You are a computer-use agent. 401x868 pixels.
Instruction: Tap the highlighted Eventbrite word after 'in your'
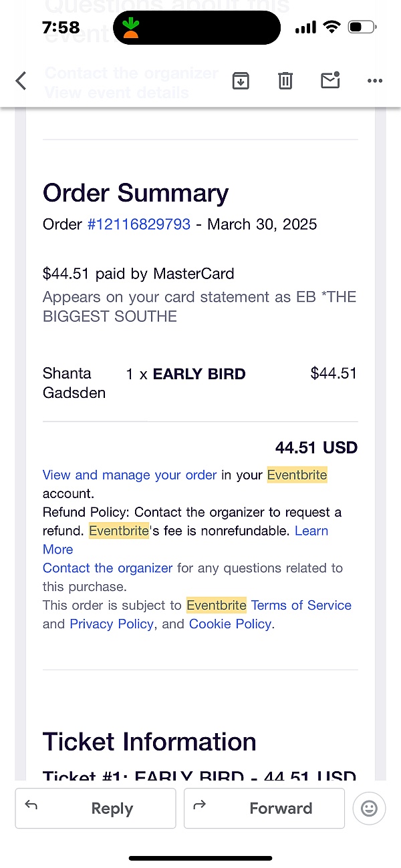point(297,475)
